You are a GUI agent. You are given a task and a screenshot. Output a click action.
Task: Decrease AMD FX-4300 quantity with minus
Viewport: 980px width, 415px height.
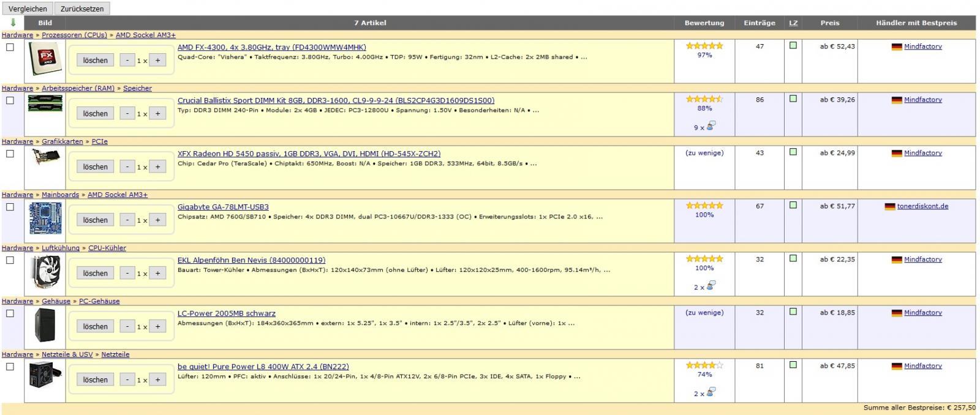127,61
